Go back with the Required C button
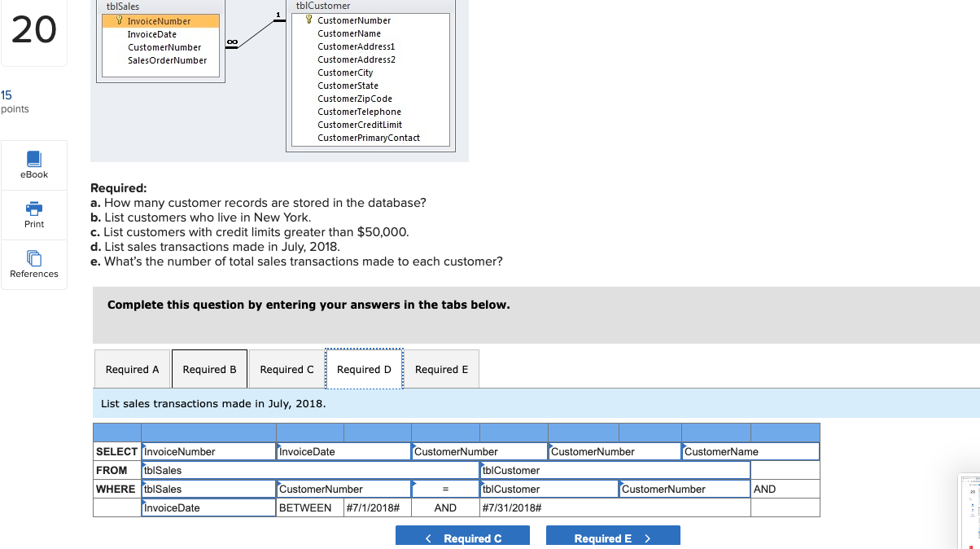The height and width of the screenshot is (549, 980). (x=462, y=538)
